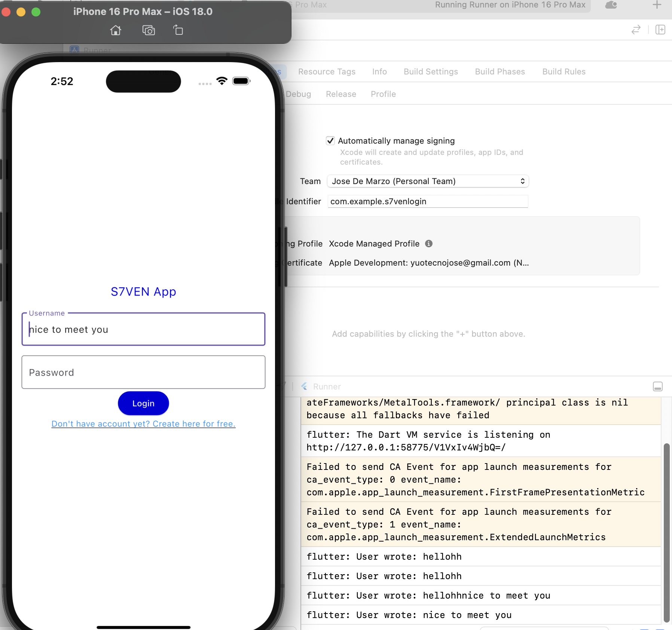Select the Debug configuration filter
The width and height of the screenshot is (672, 630).
coord(298,94)
